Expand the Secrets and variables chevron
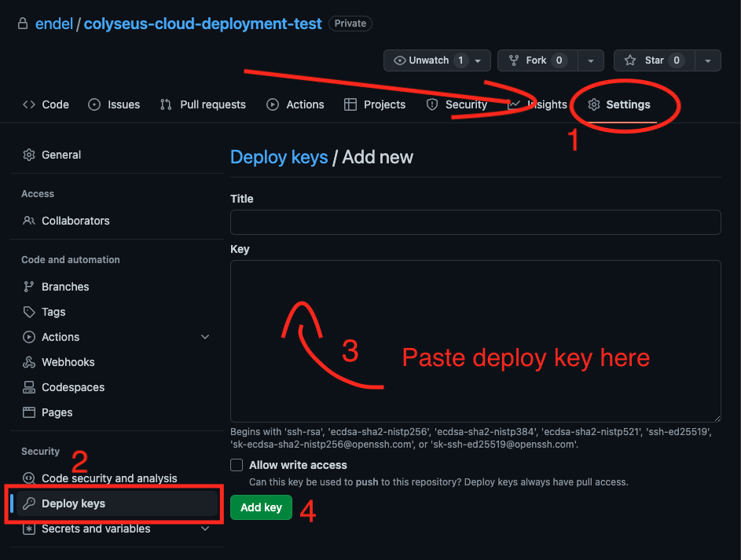741x560 pixels. pyautogui.click(x=205, y=529)
